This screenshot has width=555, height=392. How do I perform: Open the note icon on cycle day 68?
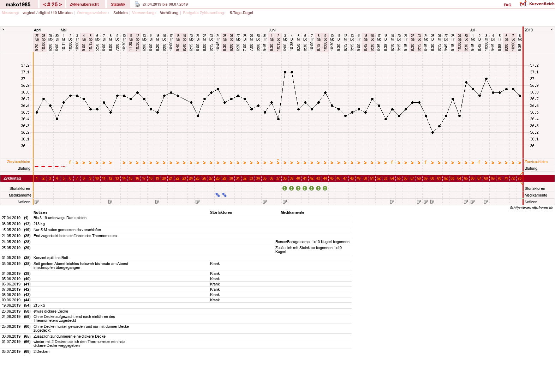[x=486, y=202]
